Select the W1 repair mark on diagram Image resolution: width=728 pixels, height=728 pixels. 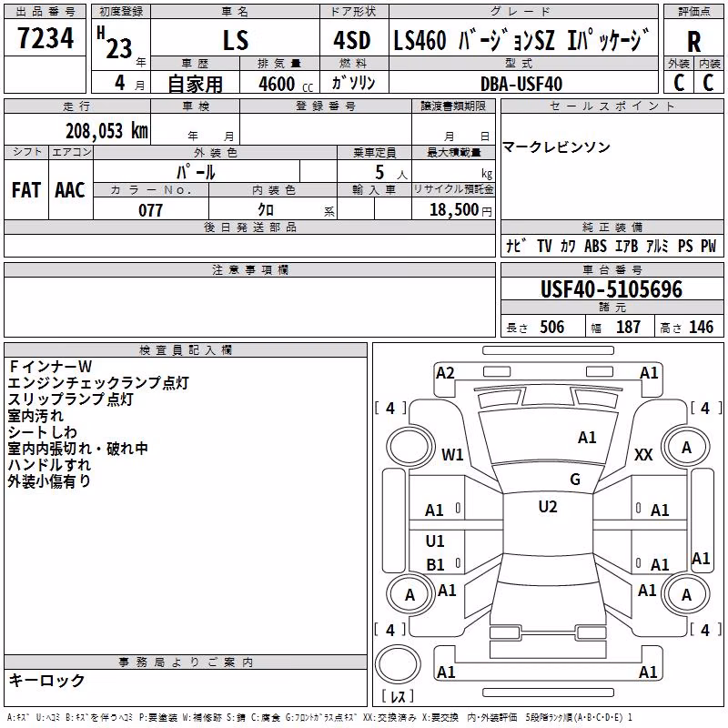click(x=452, y=454)
